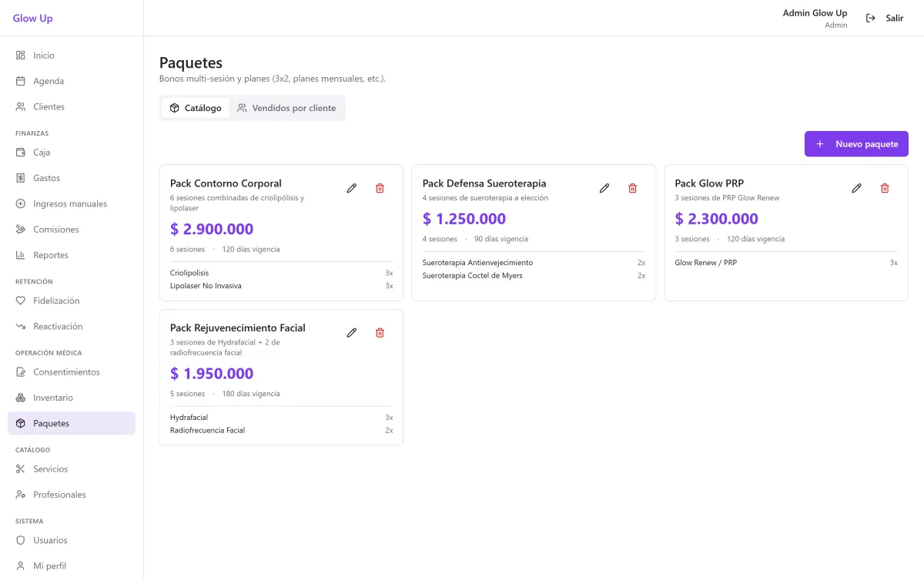The image size is (924, 578).
Task: Click the Bonos multi-sesión subtitle text
Action: tap(273, 79)
